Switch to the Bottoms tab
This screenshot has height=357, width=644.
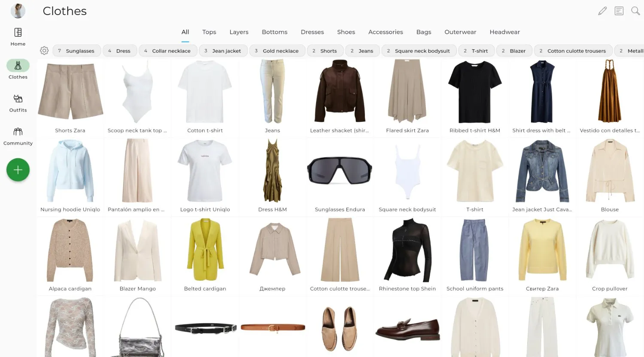(x=275, y=32)
